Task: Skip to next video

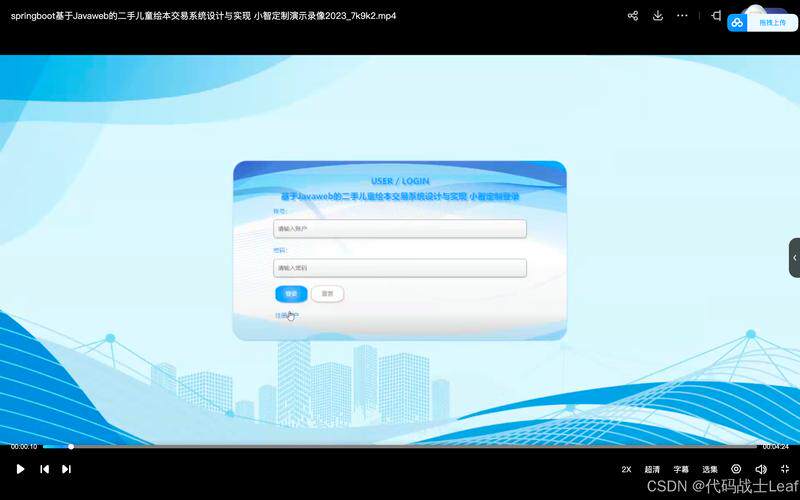Action: 66,469
